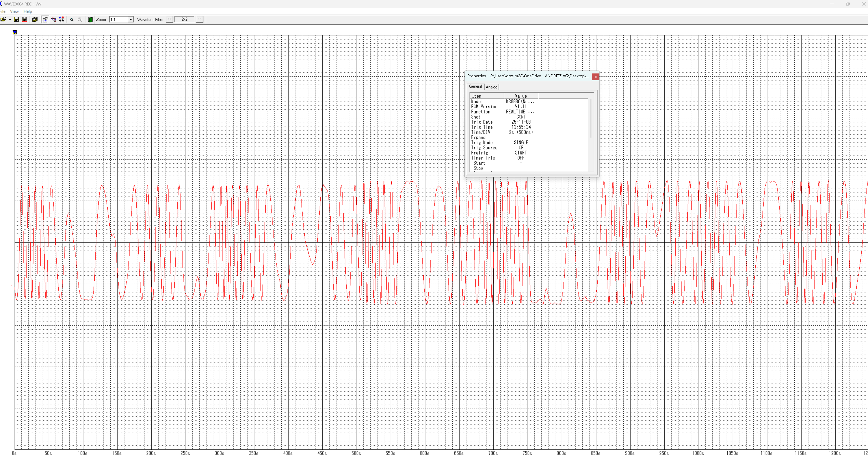Open the Zoom 1:1 combo box

click(130, 20)
